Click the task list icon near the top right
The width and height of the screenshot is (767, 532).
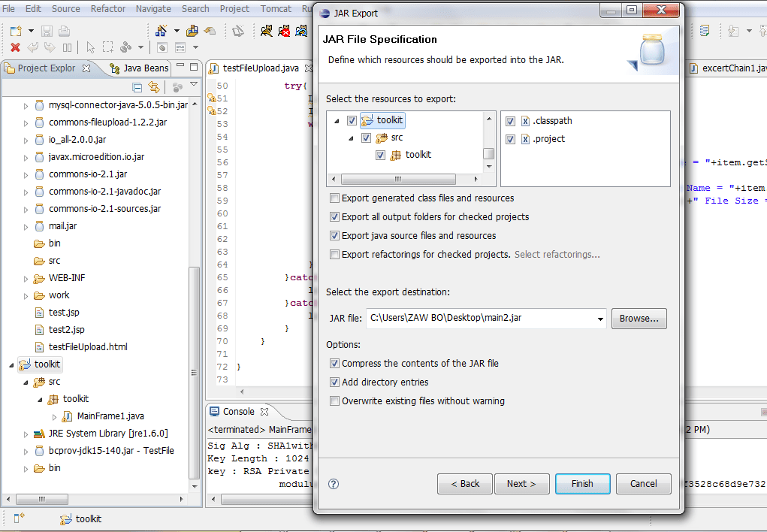click(703, 29)
